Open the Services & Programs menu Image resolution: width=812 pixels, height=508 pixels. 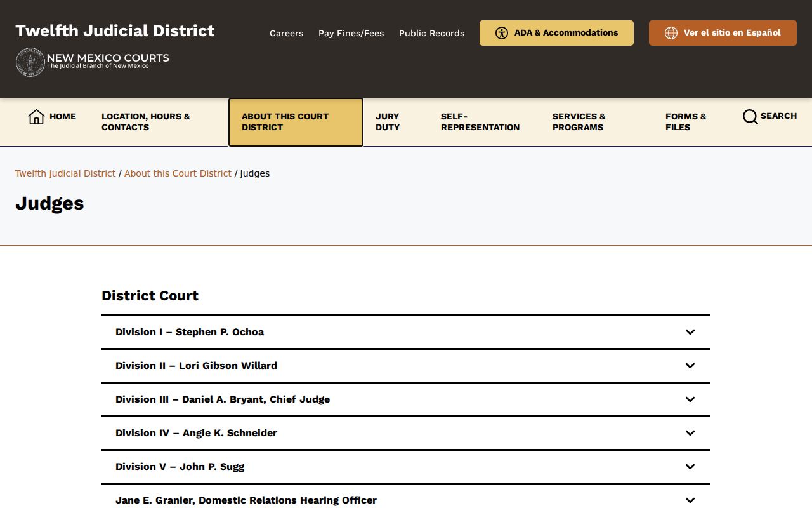pyautogui.click(x=579, y=122)
